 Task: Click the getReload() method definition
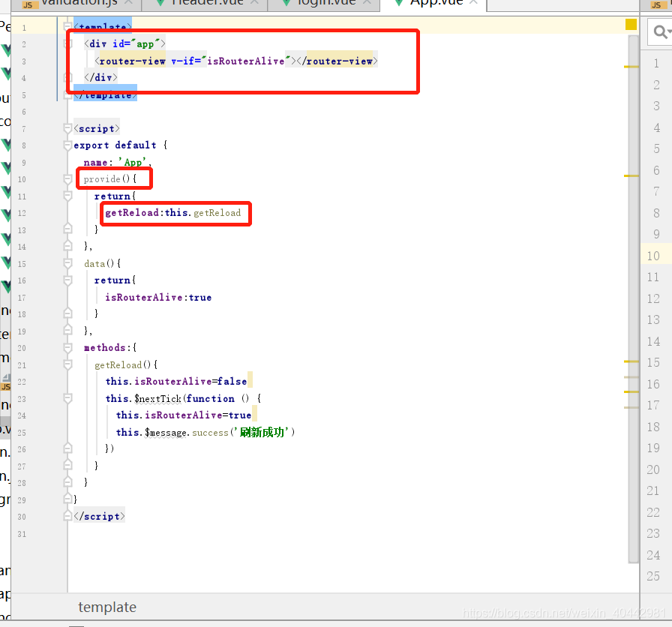(126, 365)
